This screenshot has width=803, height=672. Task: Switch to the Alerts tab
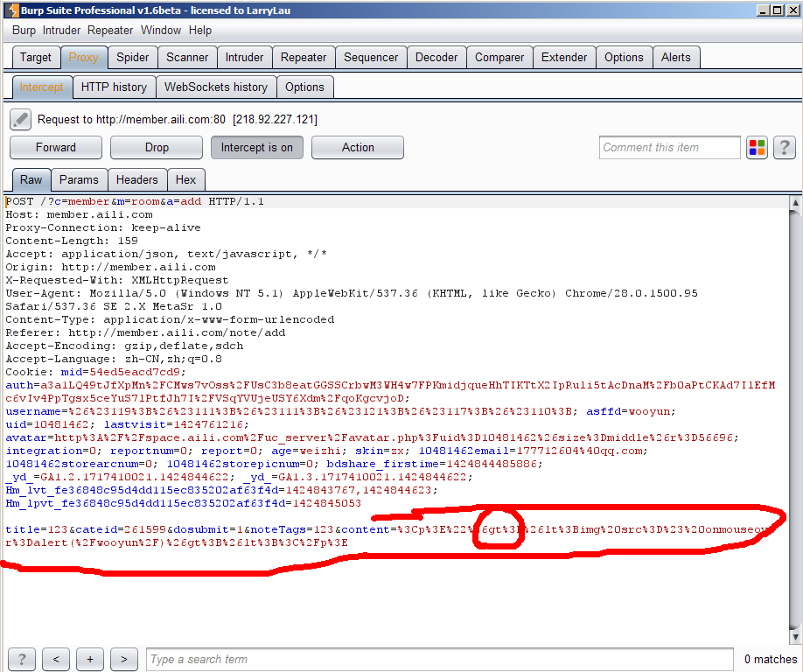[675, 58]
